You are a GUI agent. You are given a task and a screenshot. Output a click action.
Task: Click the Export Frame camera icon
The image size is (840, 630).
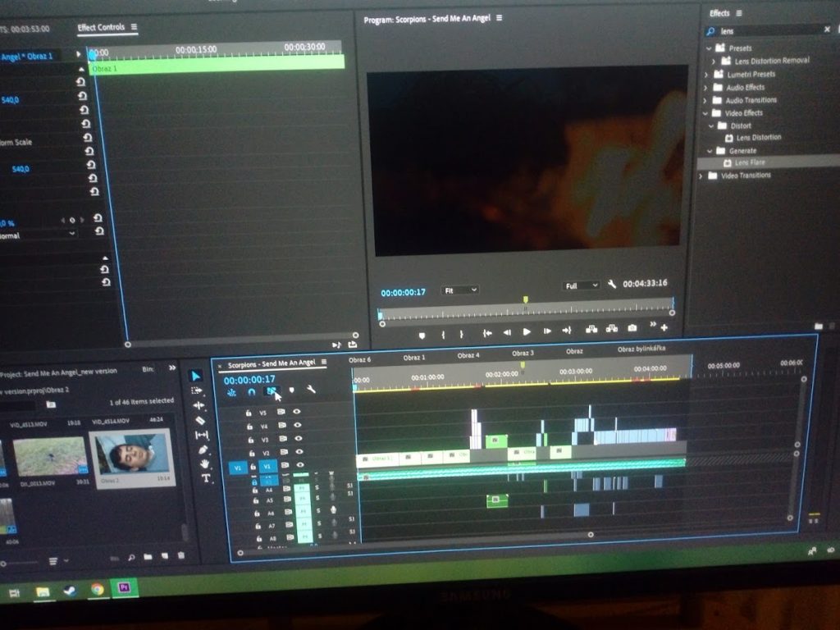[x=632, y=329]
